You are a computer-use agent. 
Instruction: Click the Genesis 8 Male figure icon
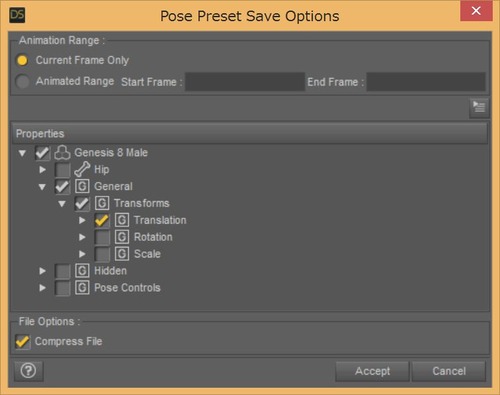coord(62,153)
